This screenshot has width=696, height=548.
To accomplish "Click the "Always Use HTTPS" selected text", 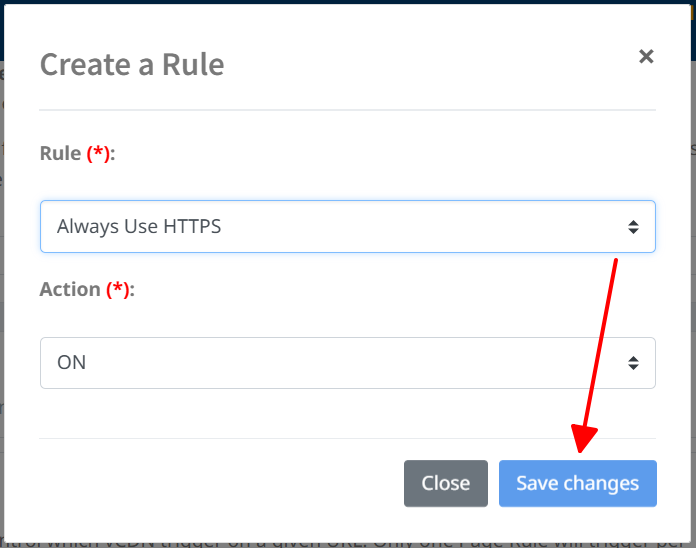I will pyautogui.click(x=139, y=227).
